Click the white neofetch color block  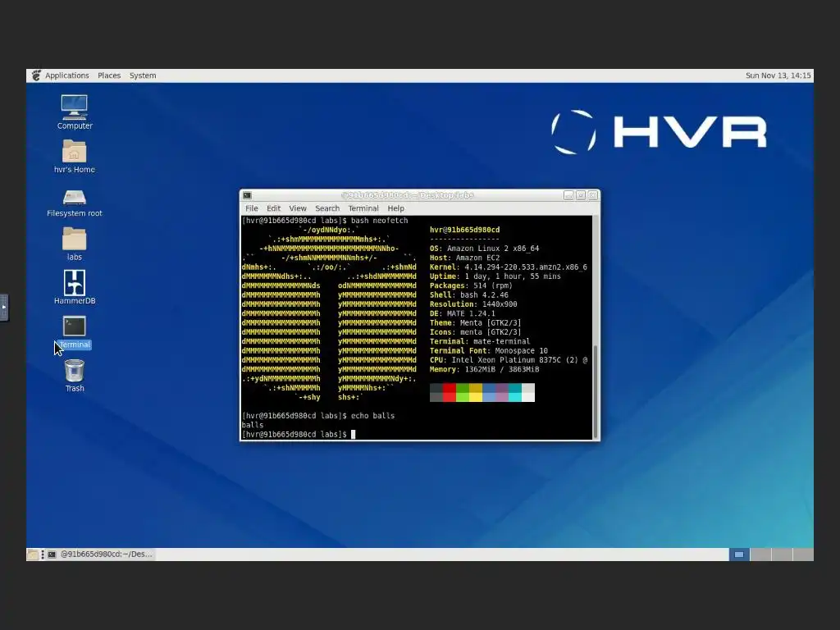[528, 392]
